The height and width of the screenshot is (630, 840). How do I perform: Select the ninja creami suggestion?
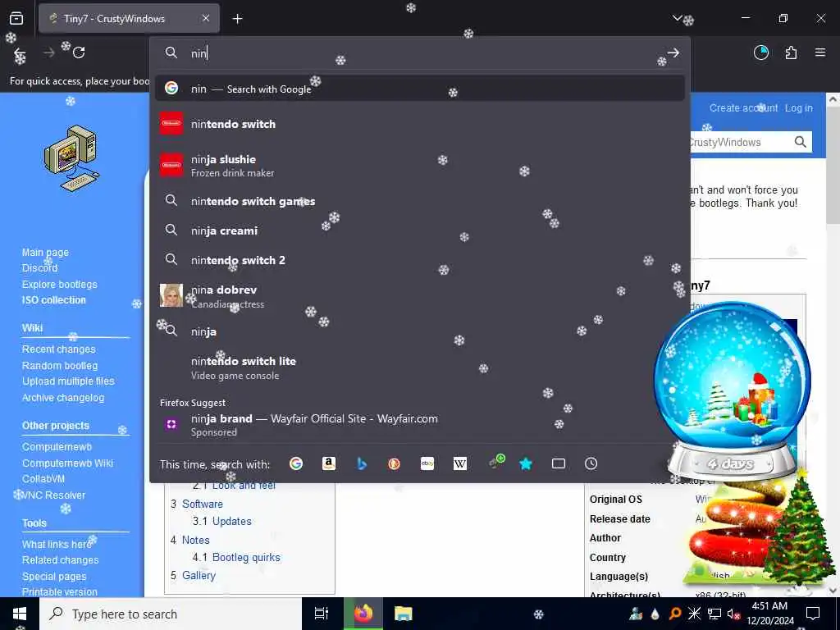(x=420, y=231)
